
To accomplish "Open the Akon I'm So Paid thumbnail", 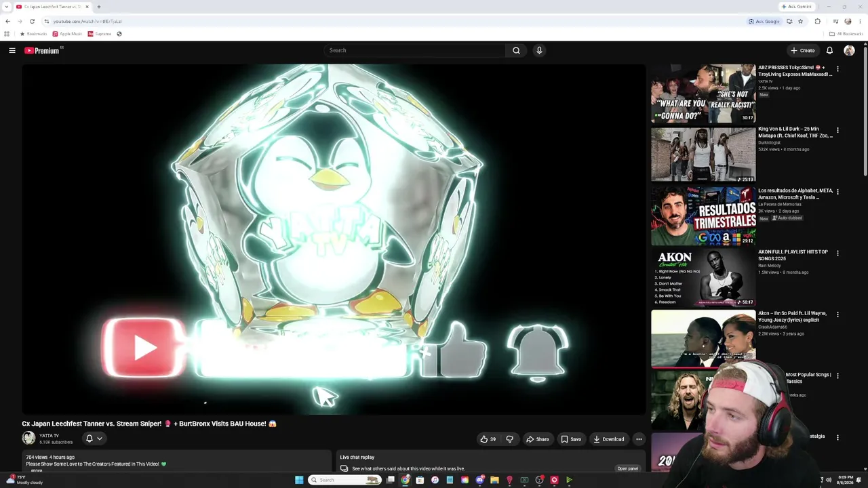I will pos(703,339).
